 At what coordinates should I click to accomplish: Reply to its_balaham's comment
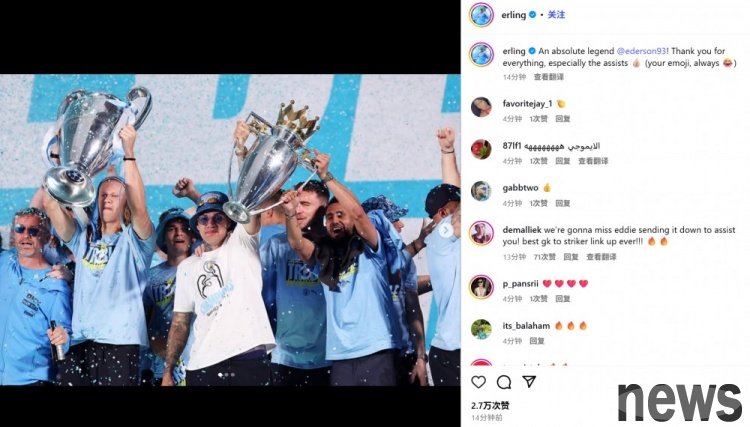pyautogui.click(x=537, y=341)
